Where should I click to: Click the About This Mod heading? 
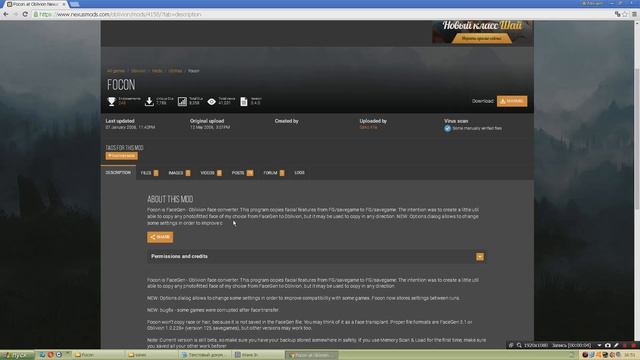click(170, 199)
